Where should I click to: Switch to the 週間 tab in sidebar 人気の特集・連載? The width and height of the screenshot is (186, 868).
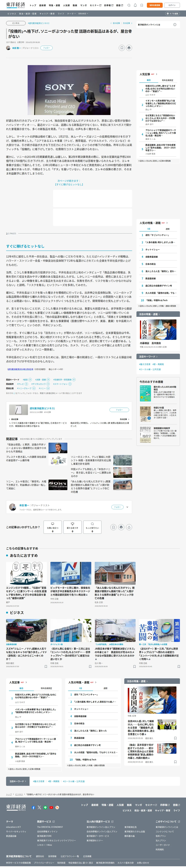click(167, 229)
